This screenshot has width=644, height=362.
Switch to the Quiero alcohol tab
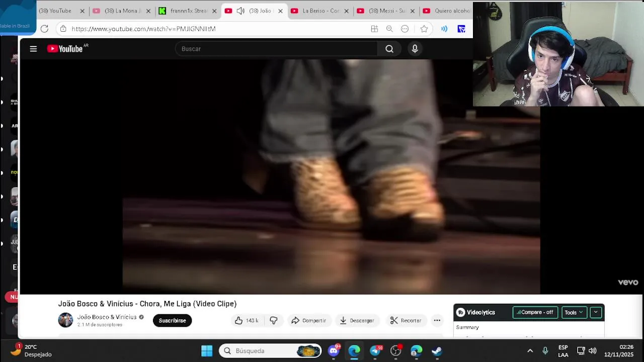point(447,11)
